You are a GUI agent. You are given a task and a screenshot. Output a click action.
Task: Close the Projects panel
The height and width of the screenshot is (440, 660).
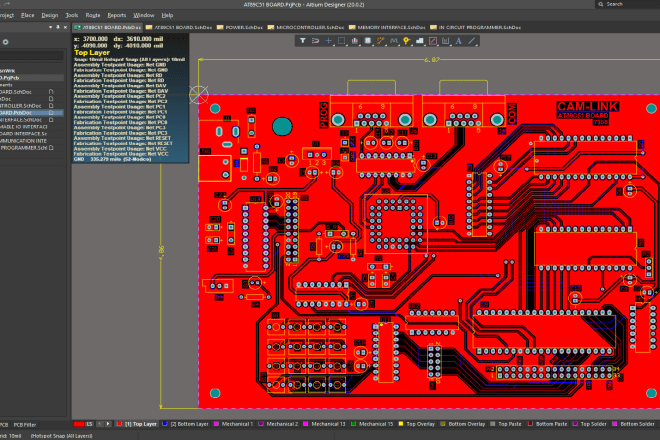65,27
